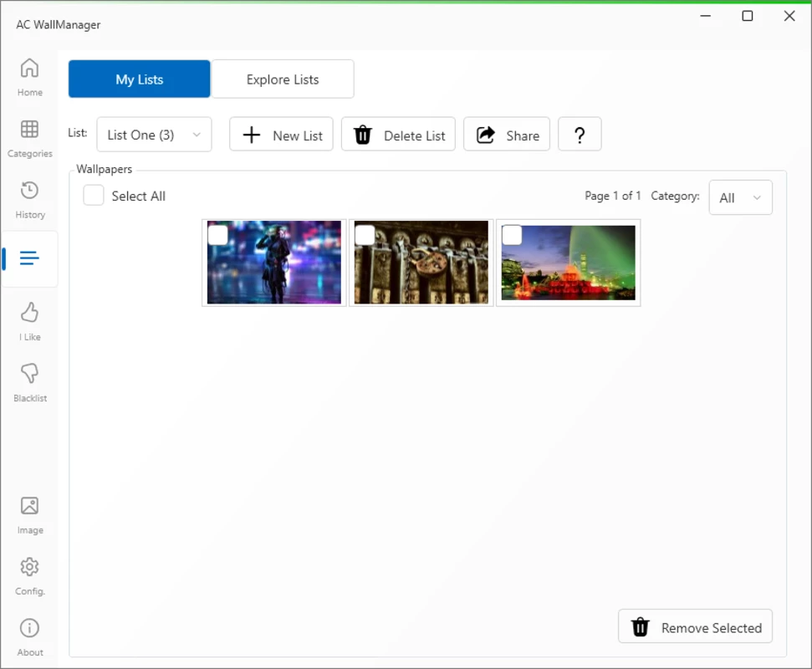This screenshot has height=669, width=812.
Task: Click the 'Page 1 of 1' text
Action: click(x=613, y=196)
